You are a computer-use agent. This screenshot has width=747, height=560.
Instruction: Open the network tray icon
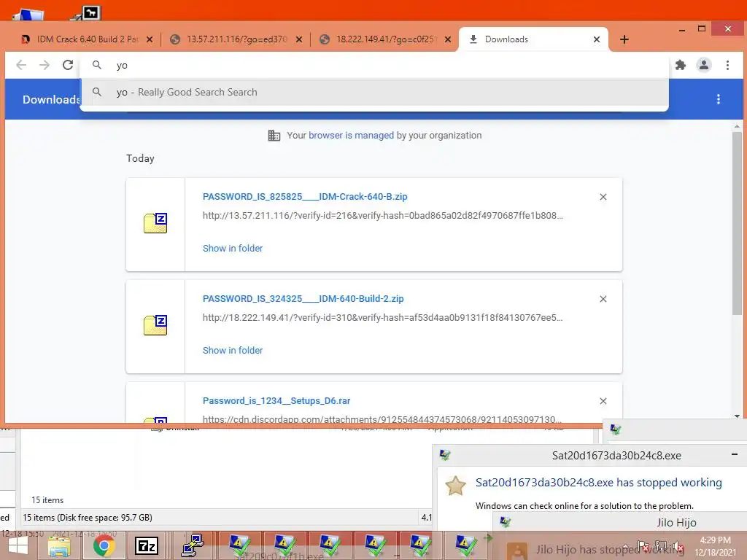pos(661,546)
